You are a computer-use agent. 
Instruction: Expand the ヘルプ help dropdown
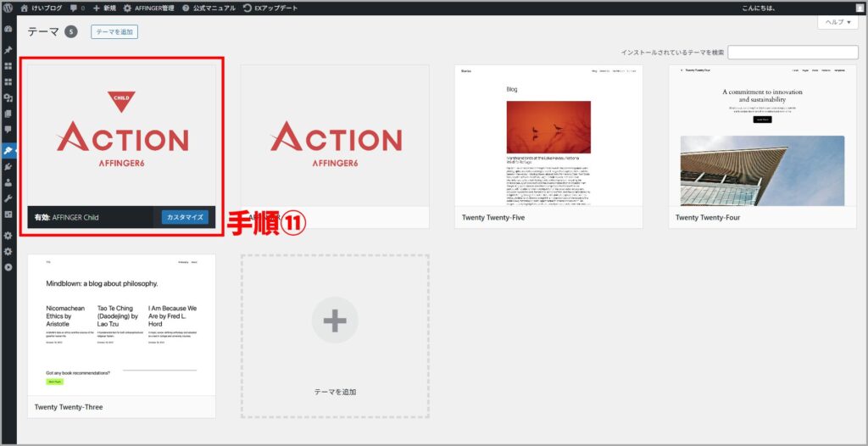(837, 22)
